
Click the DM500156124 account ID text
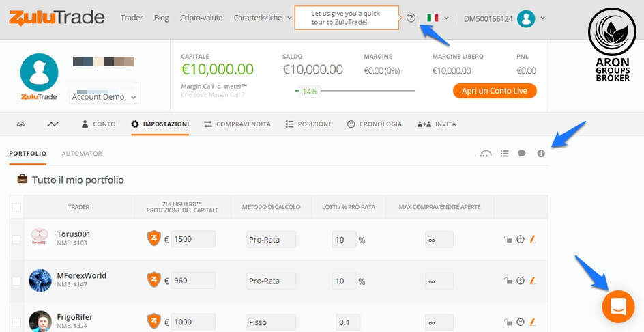tap(488, 19)
